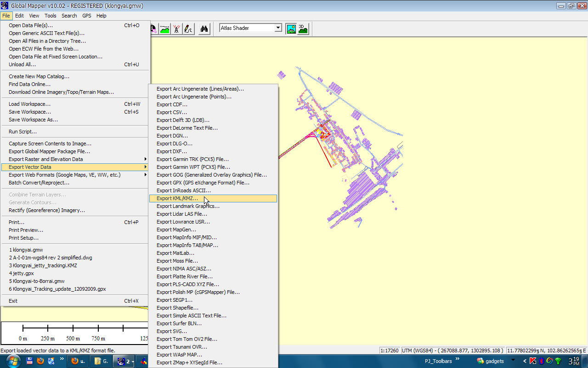Viewport: 588px width, 368px height.
Task: Select the View Shed tower tool
Action: pos(176,29)
